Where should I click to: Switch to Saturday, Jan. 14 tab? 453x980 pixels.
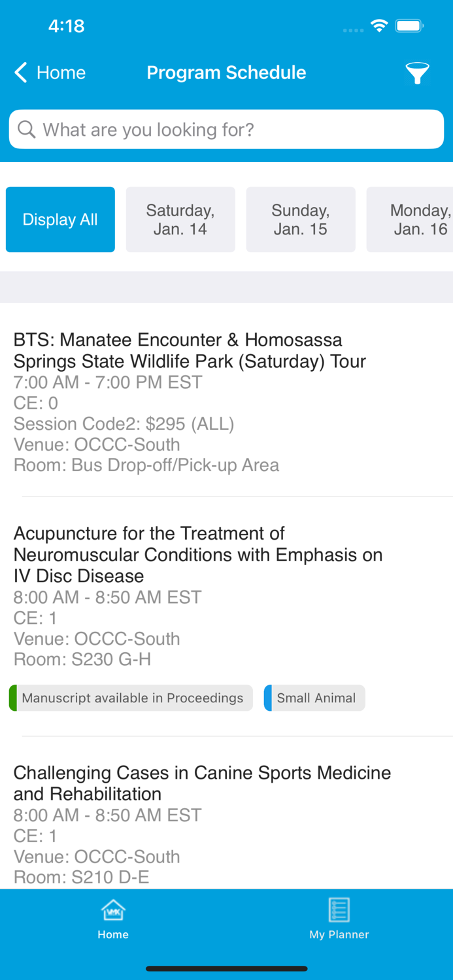(x=180, y=220)
